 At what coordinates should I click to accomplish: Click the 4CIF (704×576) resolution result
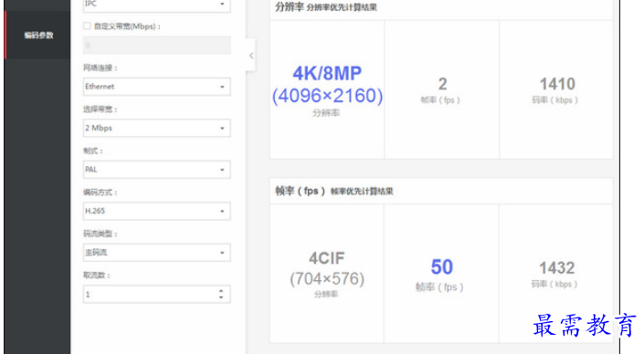click(327, 268)
